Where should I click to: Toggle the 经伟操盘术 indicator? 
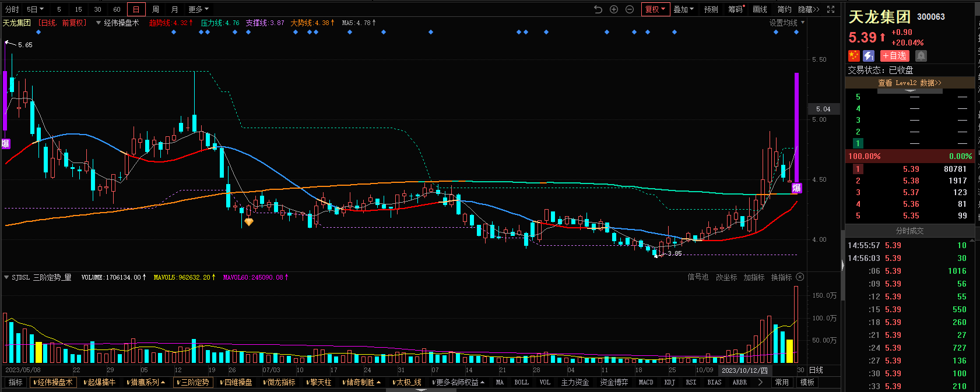pos(54,383)
